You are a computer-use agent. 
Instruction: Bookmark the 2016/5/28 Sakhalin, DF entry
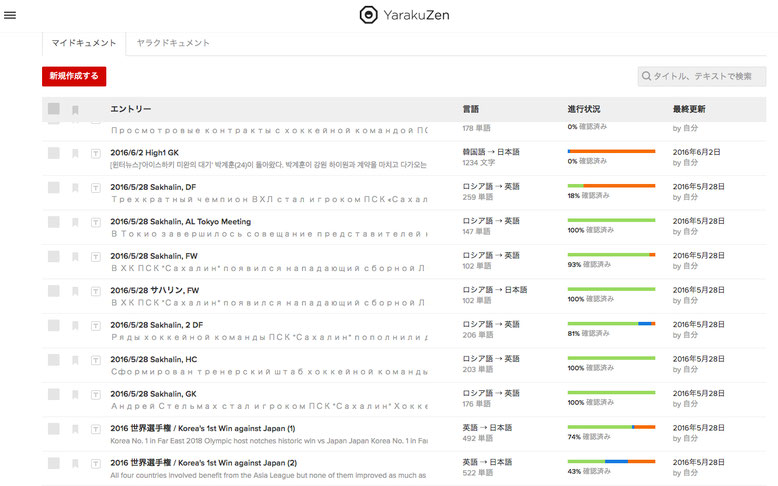pos(75,188)
